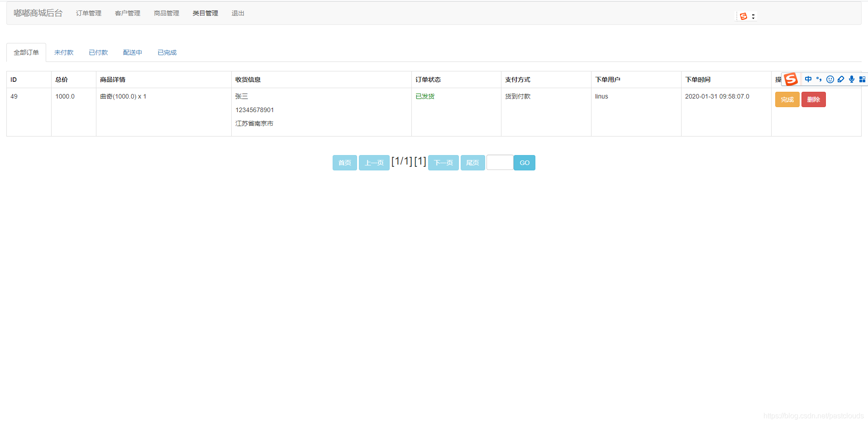This screenshot has height=424, width=868.
Task: Go to 首页 in pagination
Action: click(345, 163)
